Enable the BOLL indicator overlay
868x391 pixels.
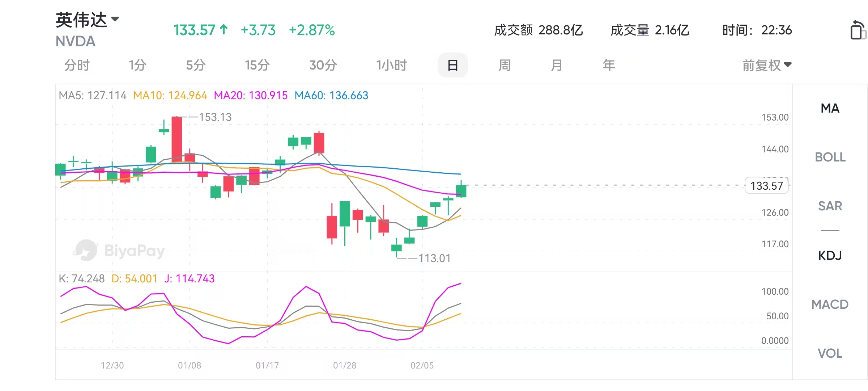[x=830, y=157]
